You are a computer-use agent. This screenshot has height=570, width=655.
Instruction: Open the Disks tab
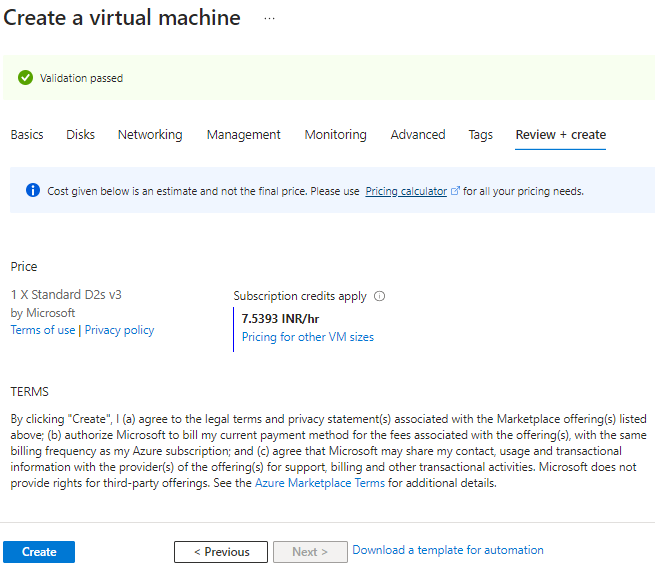(80, 135)
